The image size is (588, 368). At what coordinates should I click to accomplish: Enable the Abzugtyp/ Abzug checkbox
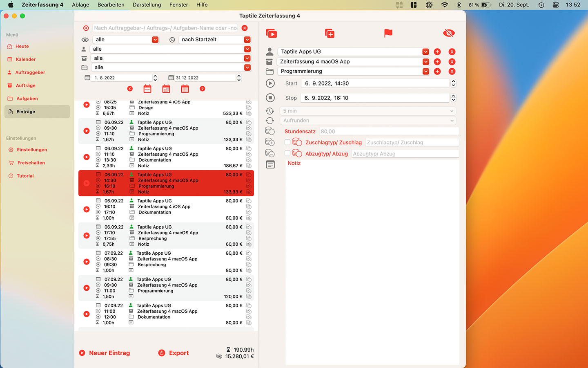[x=287, y=153]
